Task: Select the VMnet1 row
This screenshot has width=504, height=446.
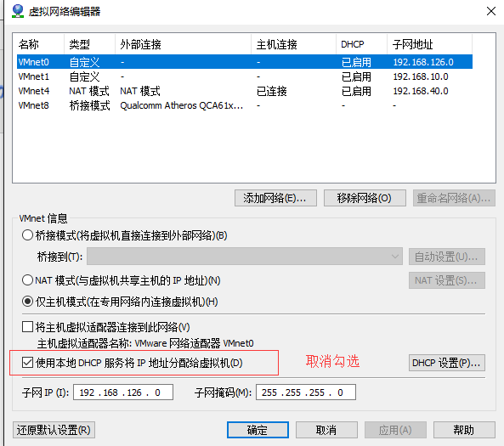Action: click(x=245, y=76)
